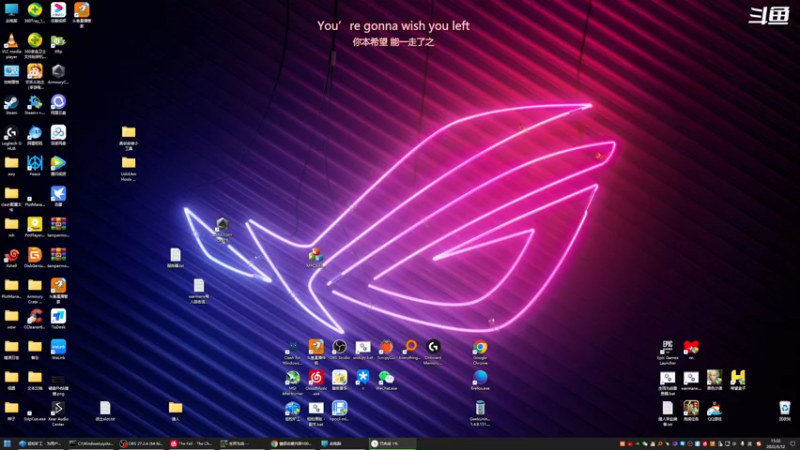The height and width of the screenshot is (450, 800).
Task: Open the Chrome window in taskbar
Action: point(292,444)
